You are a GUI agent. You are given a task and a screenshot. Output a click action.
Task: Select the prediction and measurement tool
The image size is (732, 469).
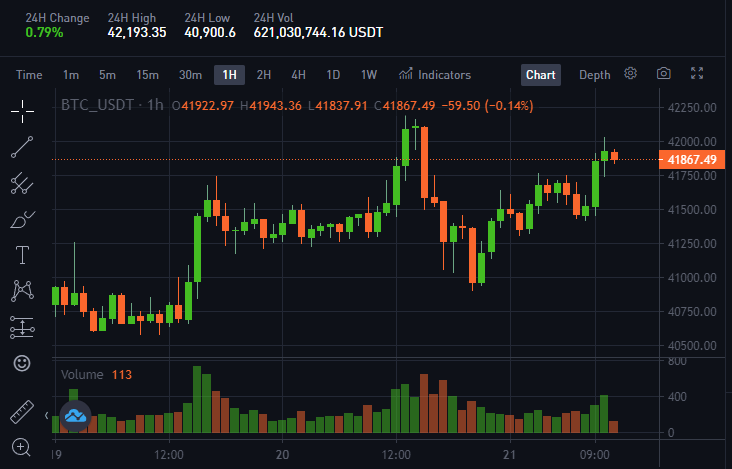click(x=22, y=327)
